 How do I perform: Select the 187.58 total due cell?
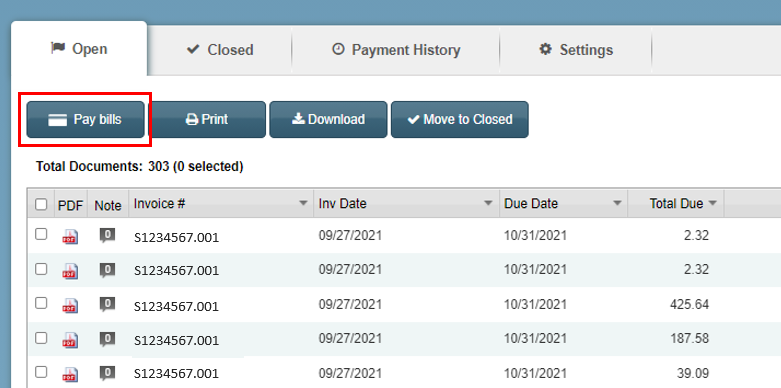[690, 339]
